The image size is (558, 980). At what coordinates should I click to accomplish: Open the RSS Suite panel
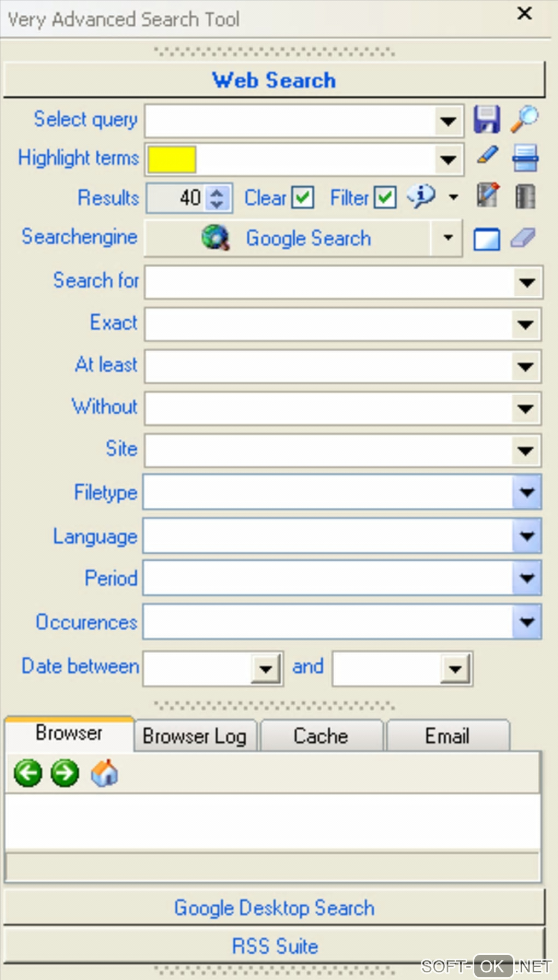(274, 946)
